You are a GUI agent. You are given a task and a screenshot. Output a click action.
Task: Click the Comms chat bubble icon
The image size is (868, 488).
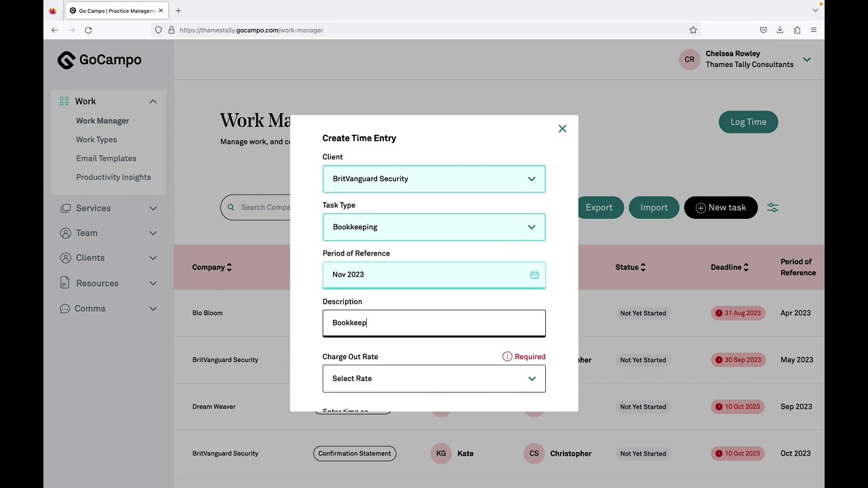point(65,308)
